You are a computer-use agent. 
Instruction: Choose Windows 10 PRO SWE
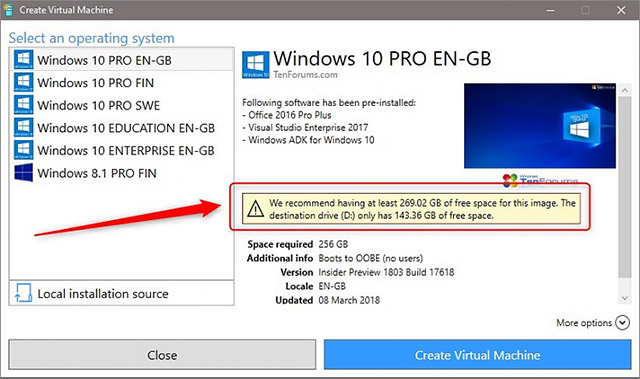[x=122, y=105]
